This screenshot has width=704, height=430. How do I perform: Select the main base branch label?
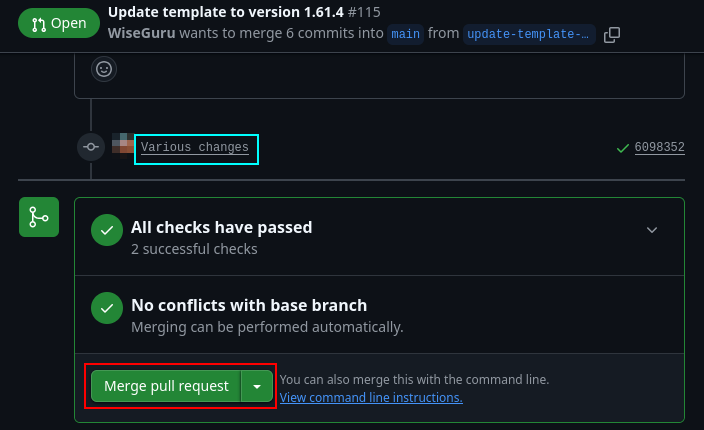(x=405, y=35)
